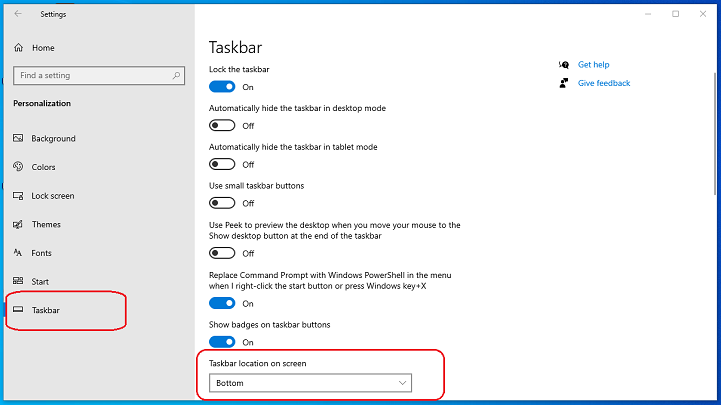This screenshot has width=721, height=405.
Task: Select Fonts in Personalization list
Action: [41, 253]
